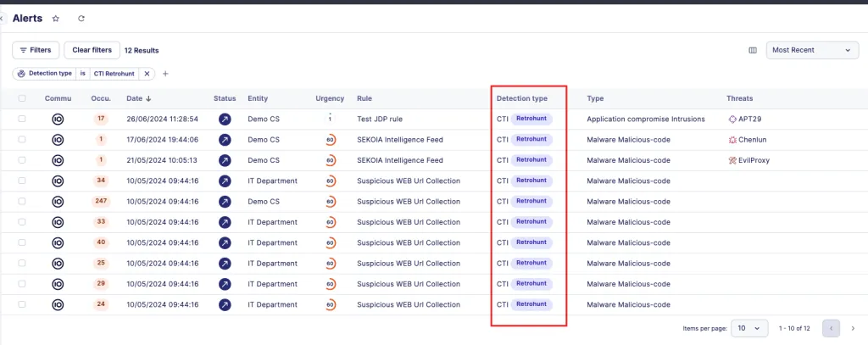Tick the checkbox for Test JDP rule alert
Viewport: 868px width, 345px height.
coord(21,119)
